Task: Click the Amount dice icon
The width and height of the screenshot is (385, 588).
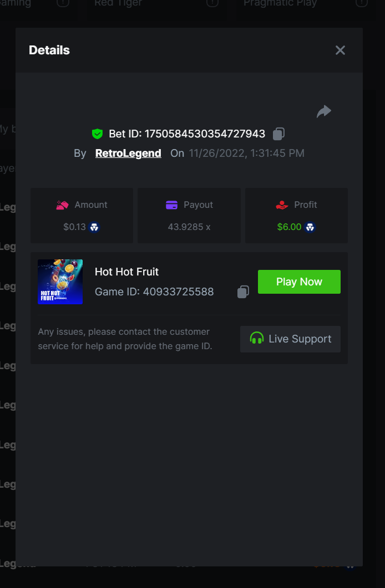Action: pos(62,204)
